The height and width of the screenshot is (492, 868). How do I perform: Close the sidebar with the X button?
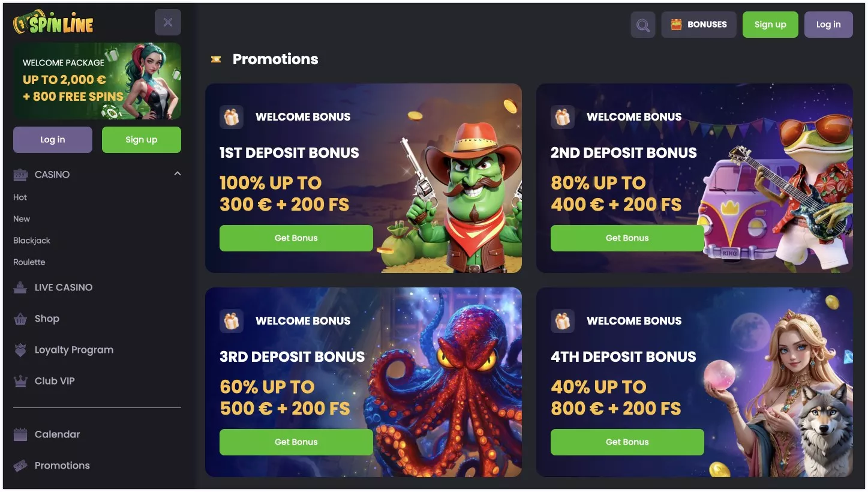[168, 22]
